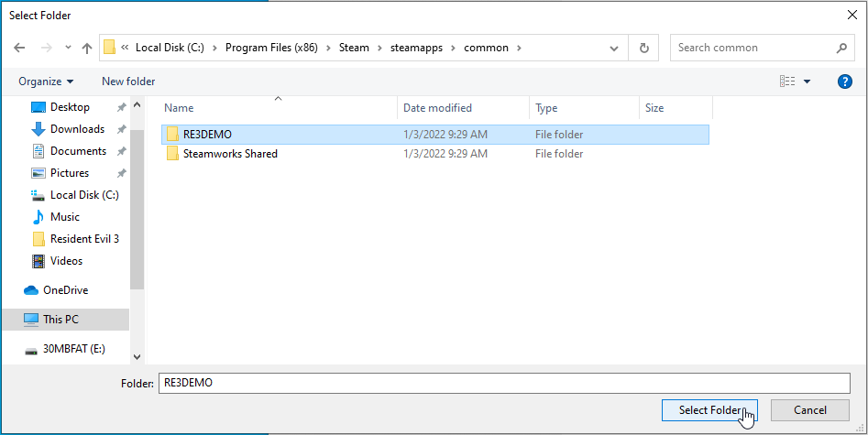Navigate to Steam breadcrumb
The width and height of the screenshot is (868, 435).
(x=354, y=48)
